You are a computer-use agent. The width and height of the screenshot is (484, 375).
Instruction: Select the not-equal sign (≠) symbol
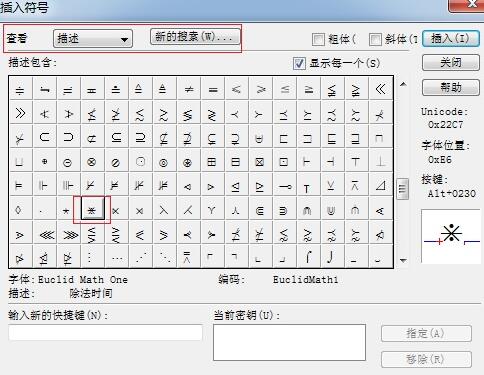tap(189, 89)
